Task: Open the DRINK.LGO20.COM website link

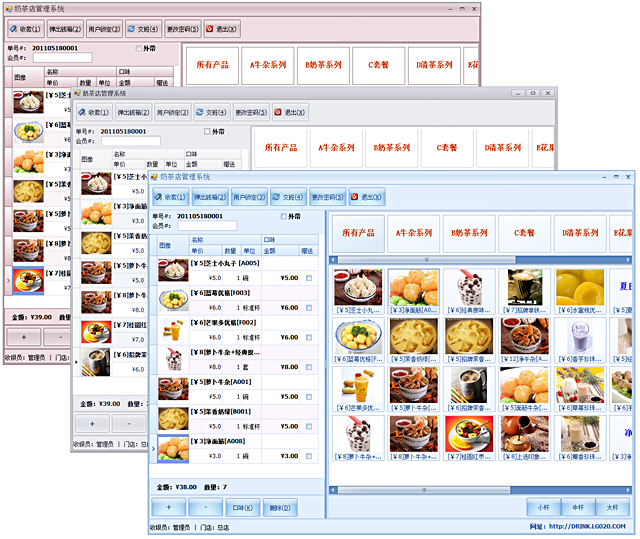Action: pos(594,526)
